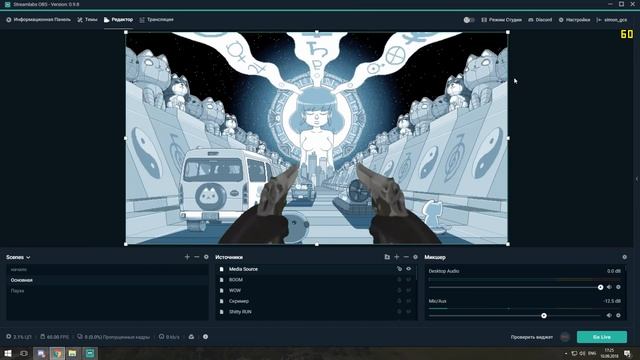Image resolution: width=640 pixels, height=360 pixels.
Task: Toggle Media Source visibility eye
Action: [x=409, y=269]
